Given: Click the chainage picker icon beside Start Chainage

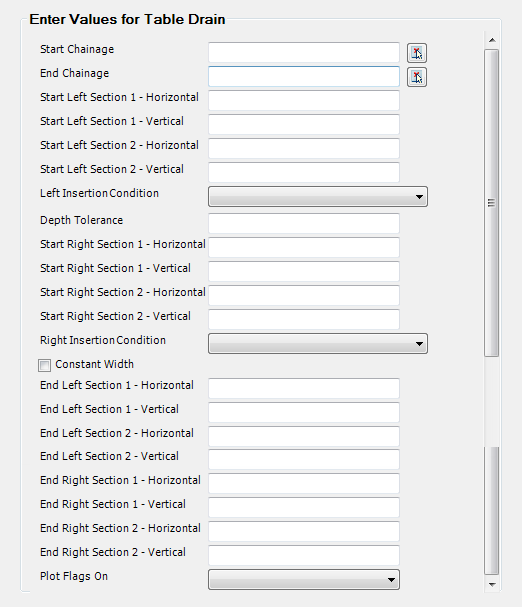Looking at the screenshot, I should (x=417, y=53).
